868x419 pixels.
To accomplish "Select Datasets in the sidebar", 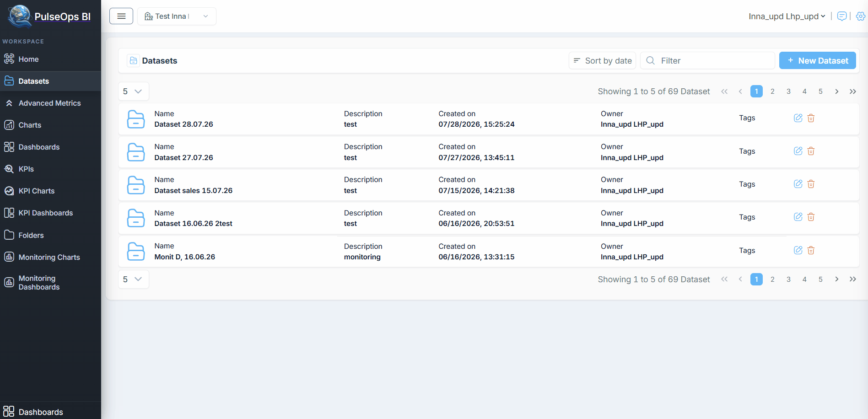I will [50, 81].
